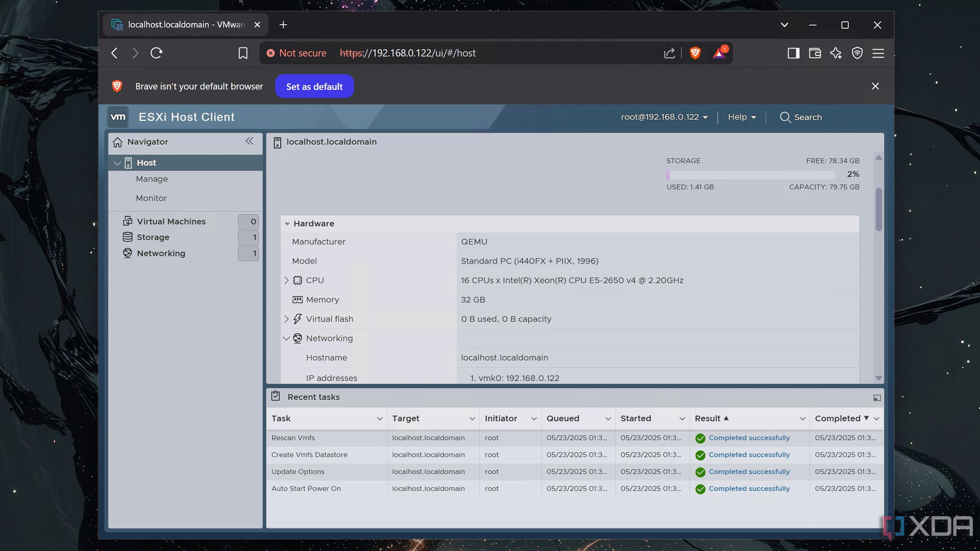980x551 pixels.
Task: Collapse the Networking hardware section
Action: click(x=286, y=339)
